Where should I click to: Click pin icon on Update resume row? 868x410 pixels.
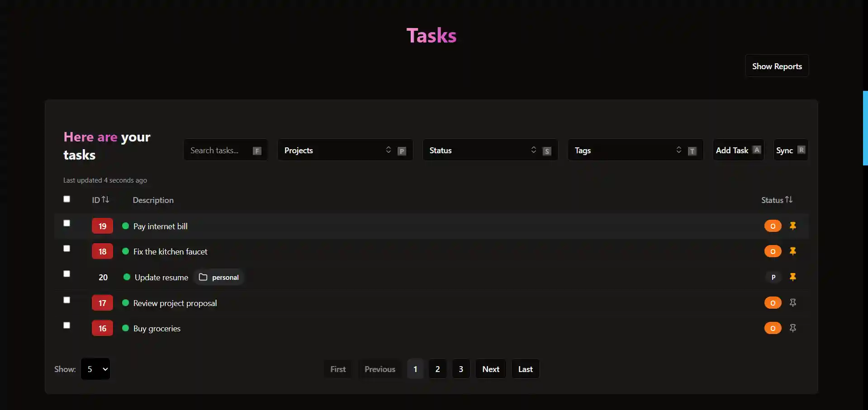pos(792,277)
